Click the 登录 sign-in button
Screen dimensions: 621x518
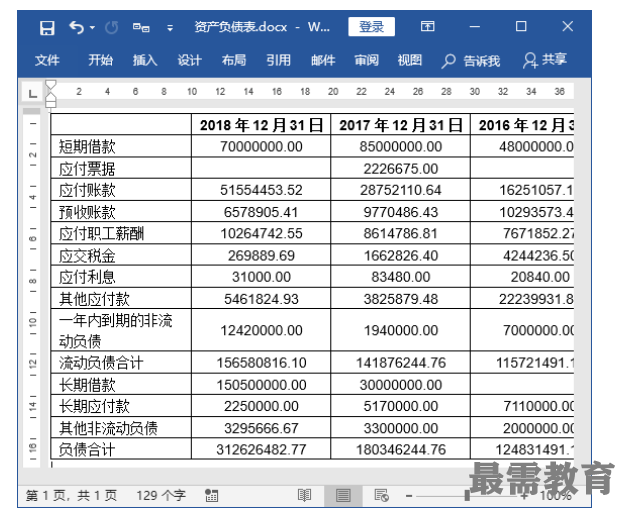pos(371,27)
